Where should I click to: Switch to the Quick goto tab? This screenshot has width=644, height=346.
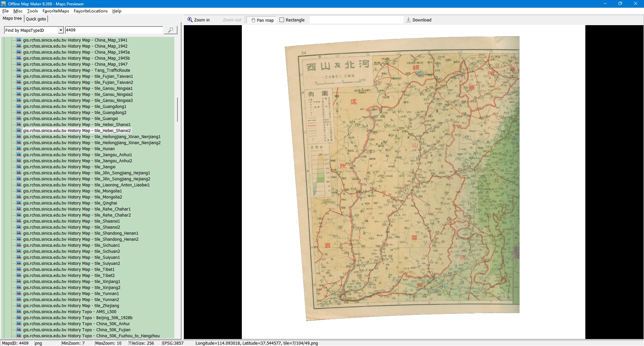click(36, 19)
